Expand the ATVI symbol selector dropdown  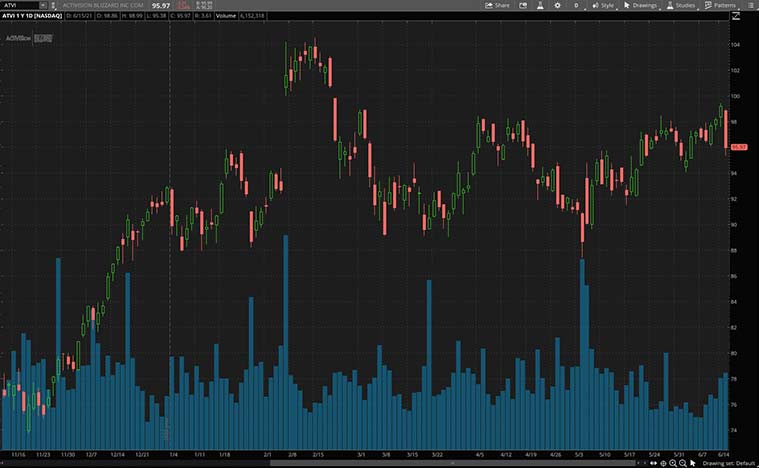42,5
